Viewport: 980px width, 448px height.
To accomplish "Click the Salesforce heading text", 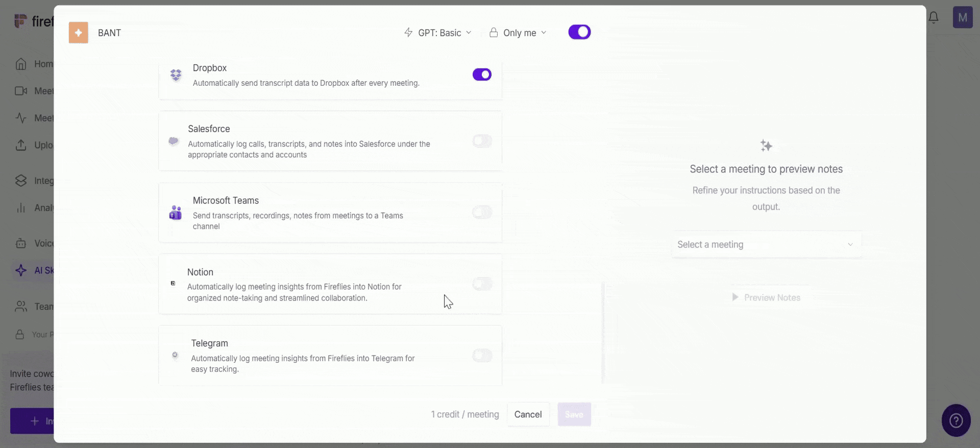I will [209, 129].
